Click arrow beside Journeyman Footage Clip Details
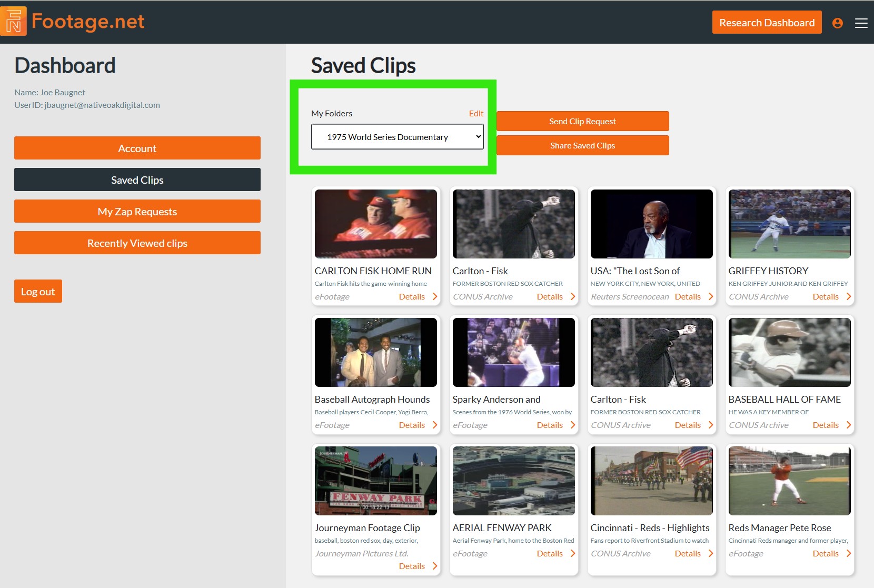The height and width of the screenshot is (588, 874). pos(435,566)
